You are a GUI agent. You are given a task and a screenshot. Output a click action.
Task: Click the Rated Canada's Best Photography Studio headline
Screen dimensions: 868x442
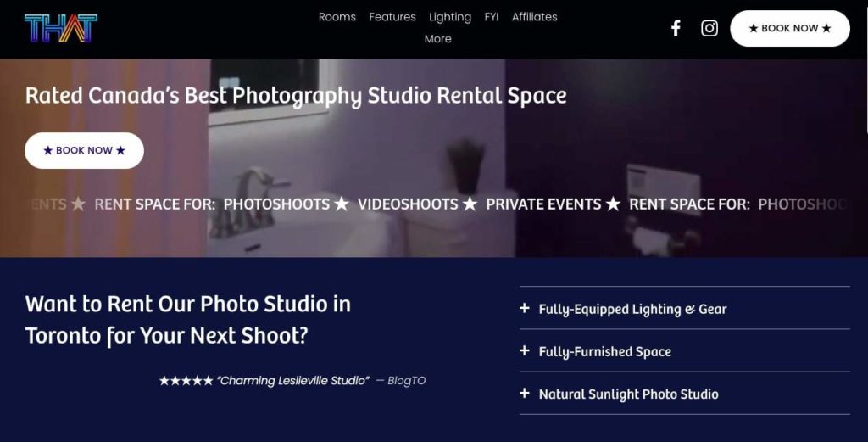pos(296,96)
